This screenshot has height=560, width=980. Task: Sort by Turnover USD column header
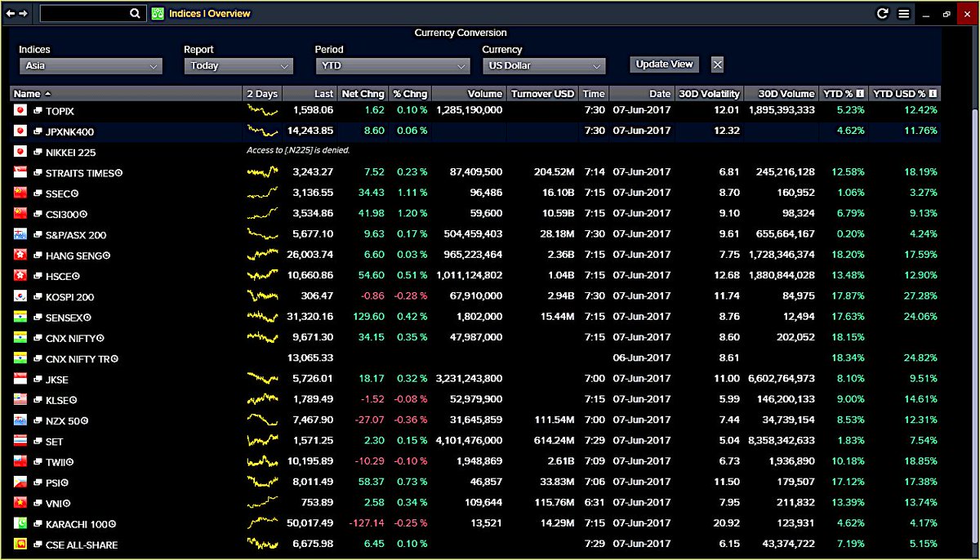(543, 94)
